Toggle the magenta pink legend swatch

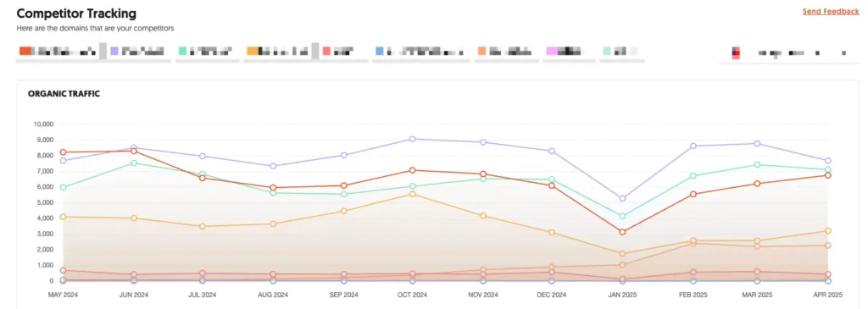551,51
